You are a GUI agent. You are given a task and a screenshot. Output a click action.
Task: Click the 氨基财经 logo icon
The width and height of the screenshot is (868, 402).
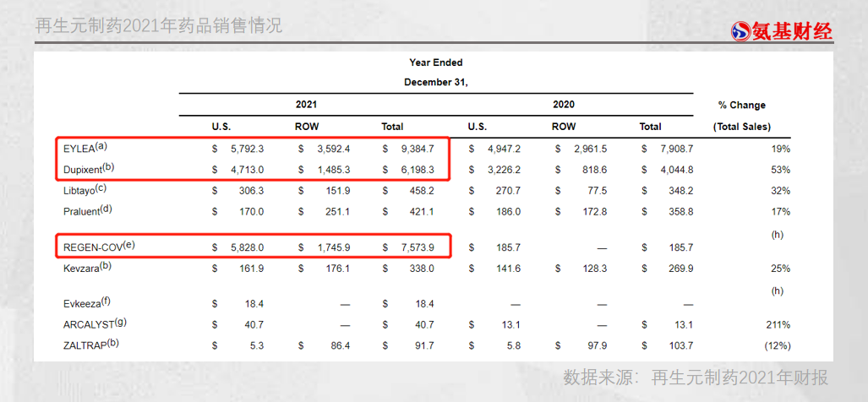coord(741,31)
